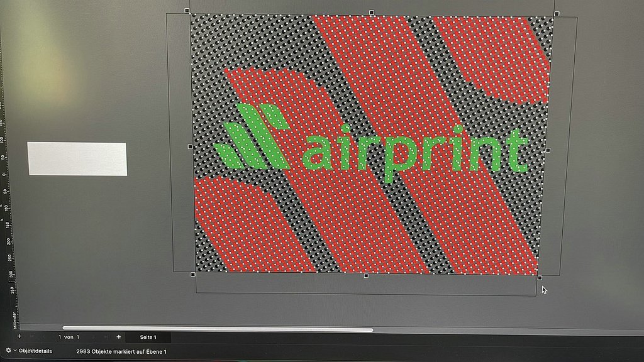Click the horizontal scrollbar below the canvas
The image size is (644, 362).
click(x=217, y=329)
